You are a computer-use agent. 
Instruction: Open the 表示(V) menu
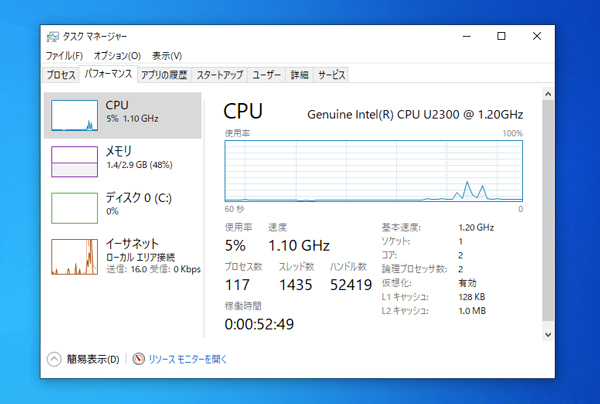(167, 56)
